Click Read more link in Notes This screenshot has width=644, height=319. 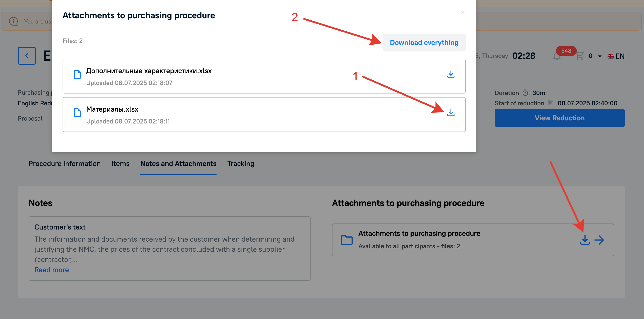(51, 270)
